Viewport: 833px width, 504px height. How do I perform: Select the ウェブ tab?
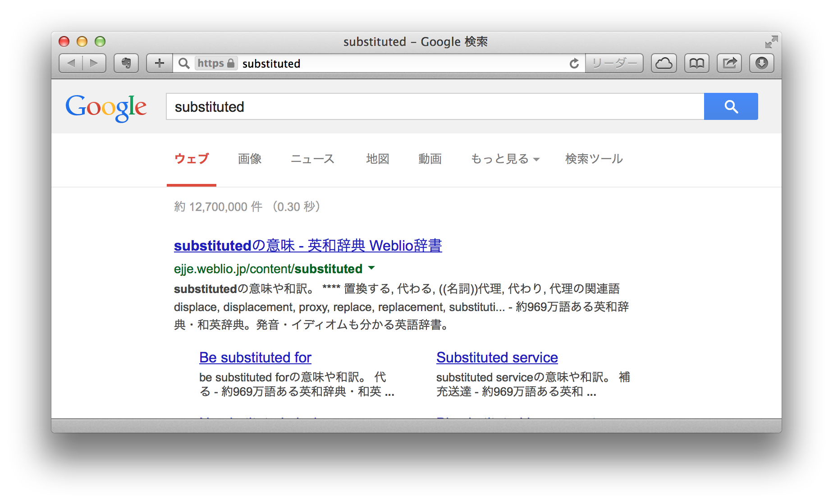pos(192,159)
